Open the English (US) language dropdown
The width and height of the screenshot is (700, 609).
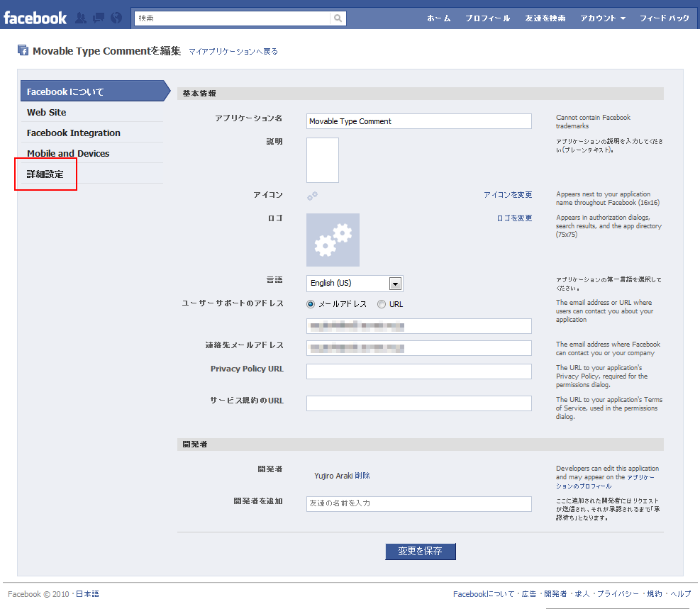355,284
